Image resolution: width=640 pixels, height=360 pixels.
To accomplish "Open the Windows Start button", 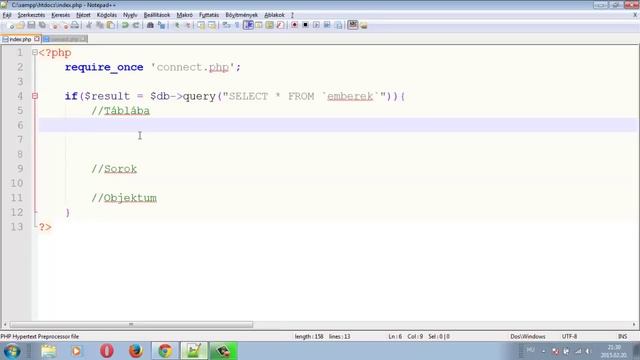I will tap(12, 351).
